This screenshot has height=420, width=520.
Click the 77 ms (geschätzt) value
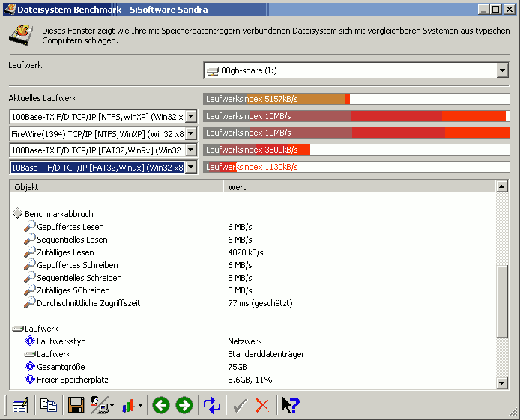tap(260, 303)
